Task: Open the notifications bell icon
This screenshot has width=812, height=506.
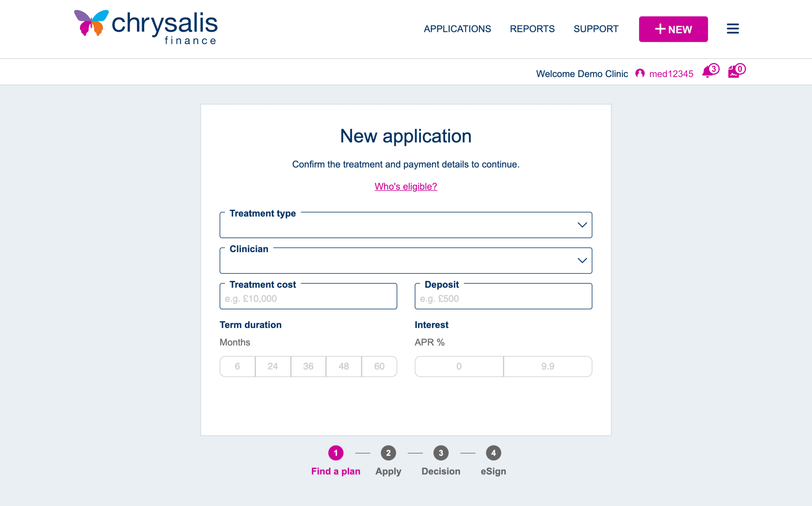Action: 707,72
